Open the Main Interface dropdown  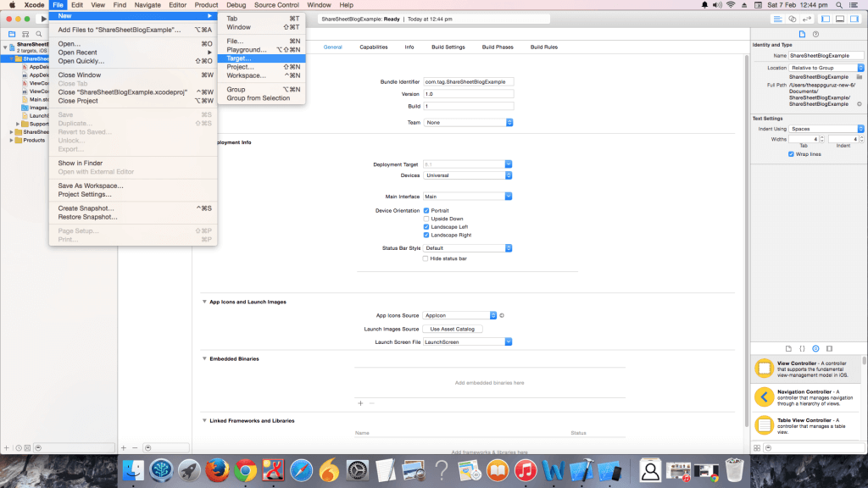[x=467, y=197]
